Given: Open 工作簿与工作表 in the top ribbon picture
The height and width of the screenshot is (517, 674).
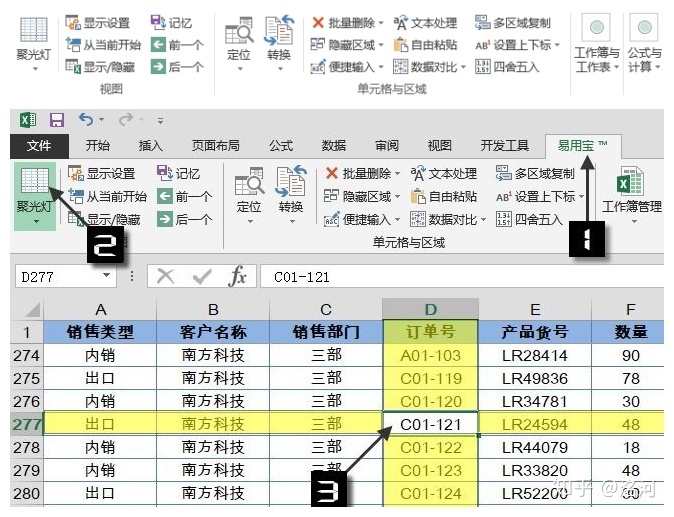Looking at the screenshot, I should 597,43.
